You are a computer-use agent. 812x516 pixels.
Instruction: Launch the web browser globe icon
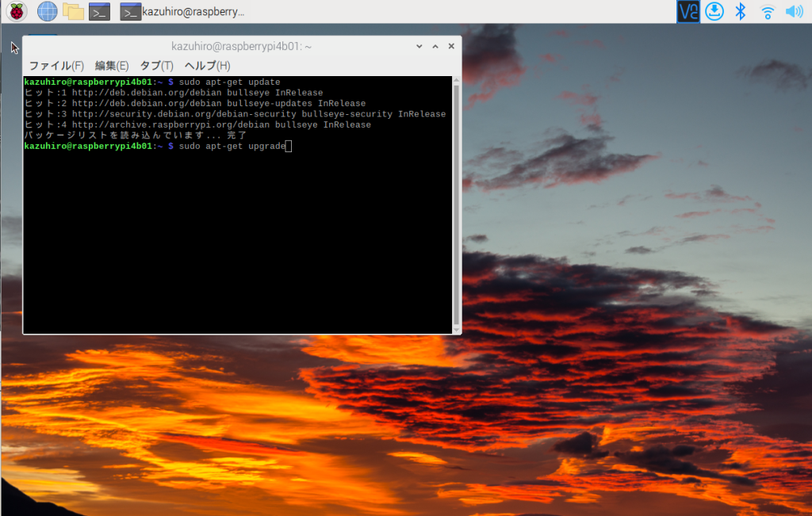(x=48, y=11)
